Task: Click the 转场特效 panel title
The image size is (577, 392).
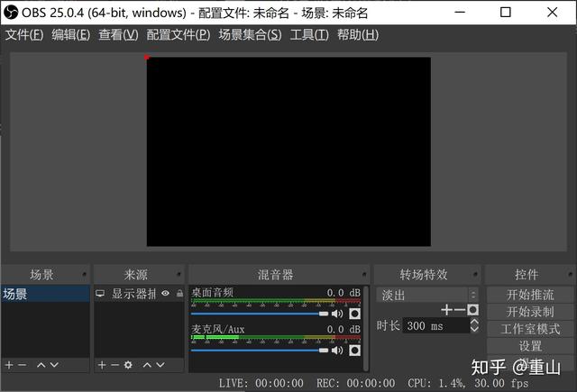Action: pos(424,274)
